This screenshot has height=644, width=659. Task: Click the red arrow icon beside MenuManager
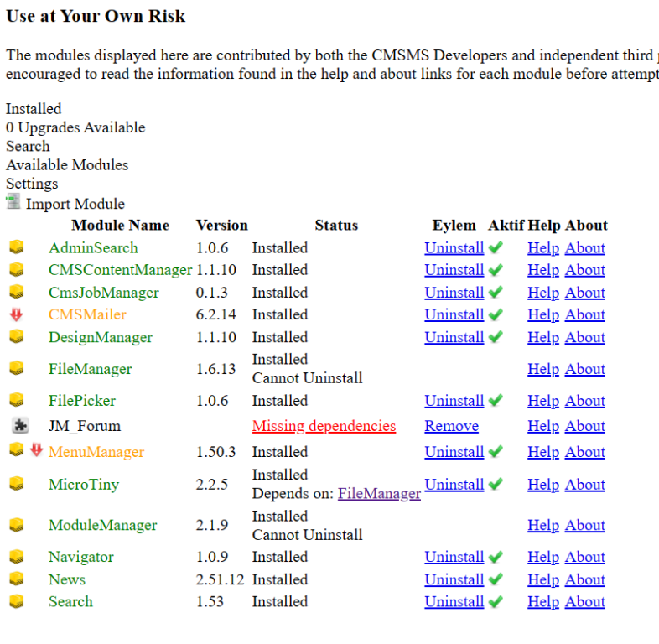coord(36,450)
